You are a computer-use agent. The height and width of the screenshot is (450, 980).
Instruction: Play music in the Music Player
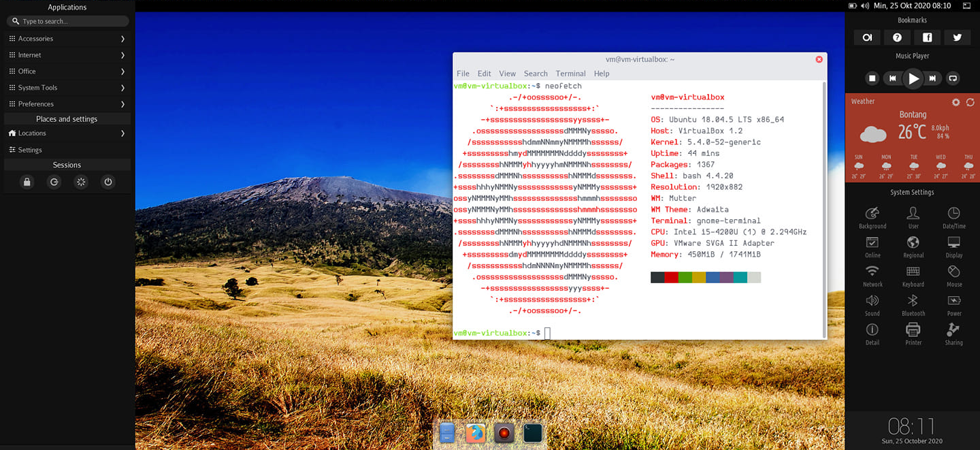coord(913,78)
